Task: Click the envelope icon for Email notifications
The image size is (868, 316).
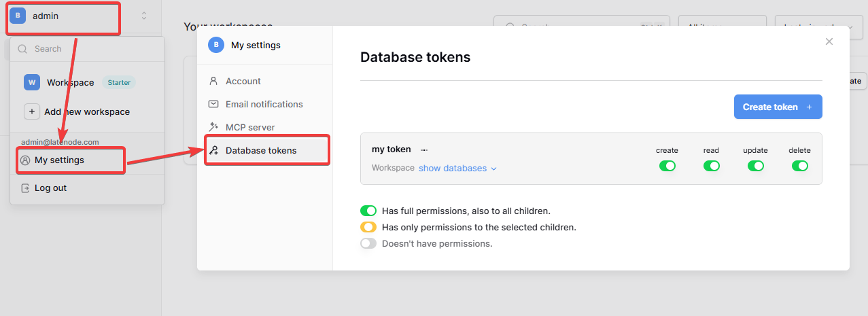Action: point(213,104)
